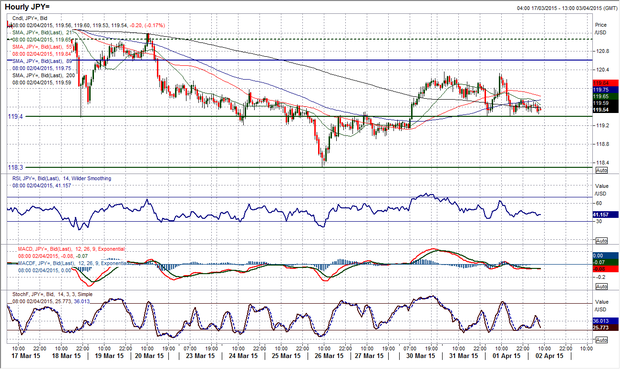Viewport: 620px width, 369px height.
Task: Select the MACD 12, 26, 9 Exponential legend
Action: click(71, 249)
